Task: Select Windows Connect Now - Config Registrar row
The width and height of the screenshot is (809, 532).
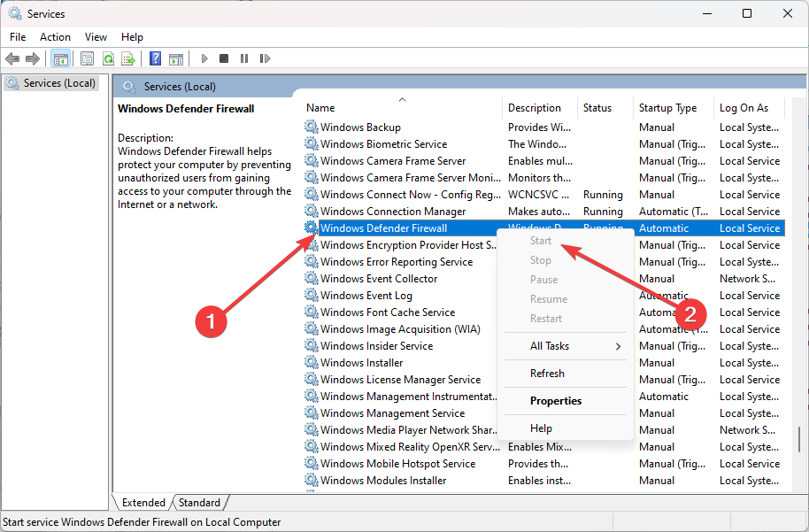Action: [544, 195]
